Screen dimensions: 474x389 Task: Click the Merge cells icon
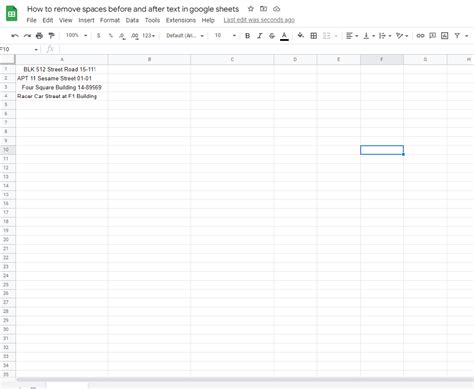tap(326, 36)
